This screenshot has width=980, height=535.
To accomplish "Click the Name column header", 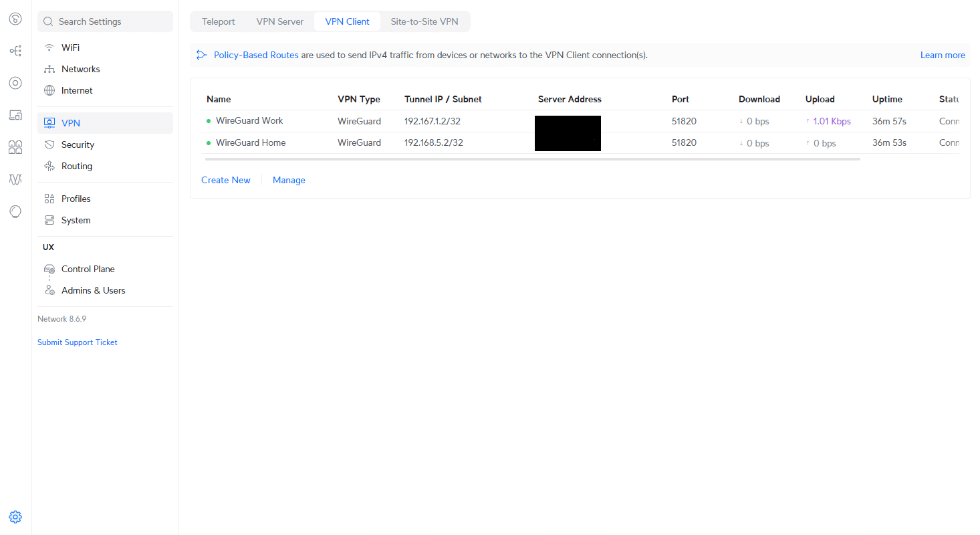I will tap(219, 99).
